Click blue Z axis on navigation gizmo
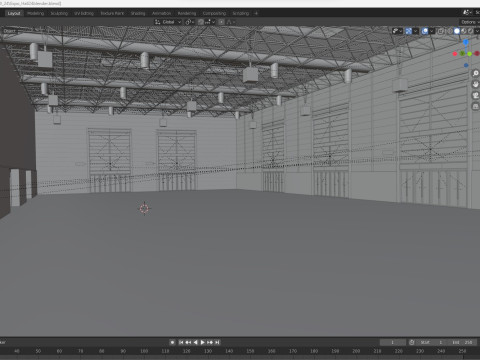The width and height of the screenshot is (480, 360). click(x=466, y=42)
